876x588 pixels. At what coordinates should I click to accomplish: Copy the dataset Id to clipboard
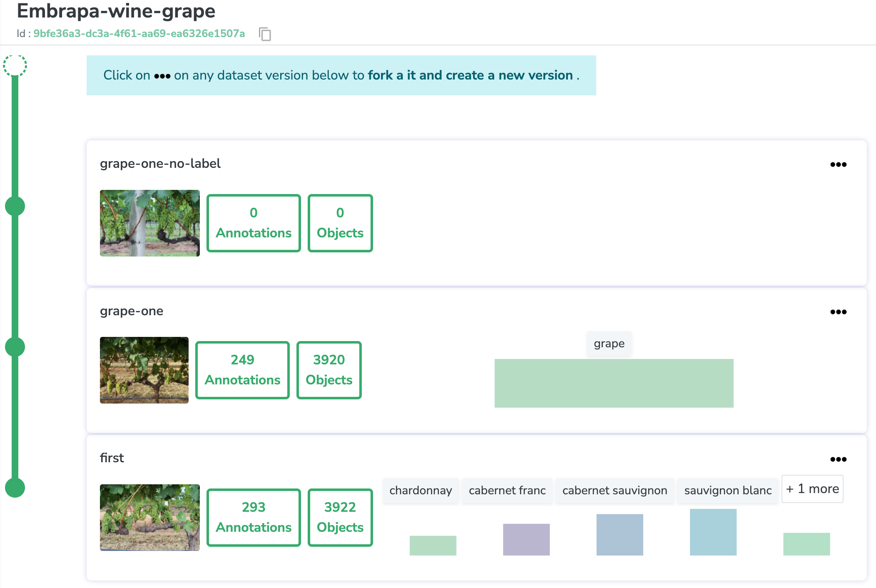coord(265,34)
